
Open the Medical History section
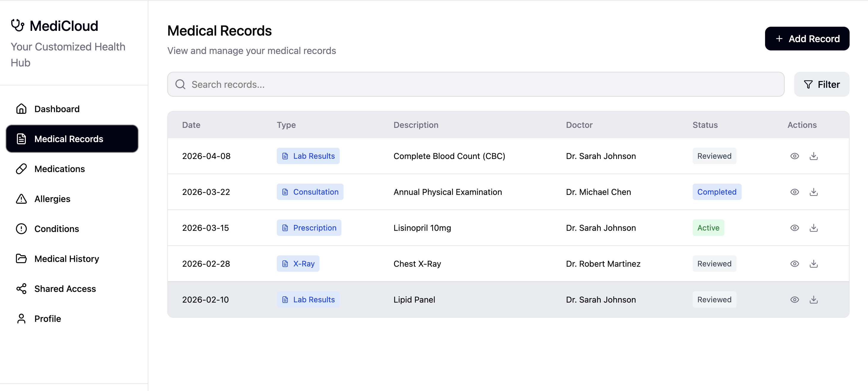[x=66, y=259]
